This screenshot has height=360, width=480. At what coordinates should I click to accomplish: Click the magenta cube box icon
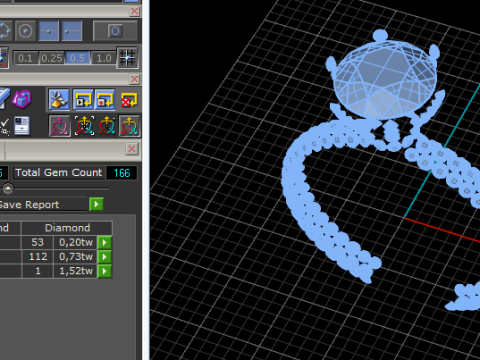22,99
